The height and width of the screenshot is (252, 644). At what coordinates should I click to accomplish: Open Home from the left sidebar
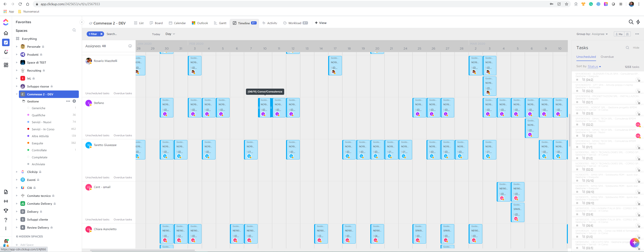(x=6, y=33)
